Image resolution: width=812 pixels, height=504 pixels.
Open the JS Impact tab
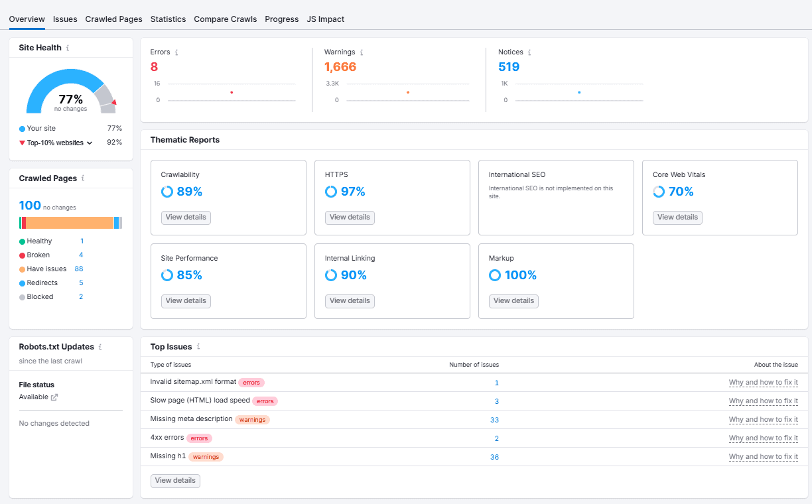coord(326,19)
